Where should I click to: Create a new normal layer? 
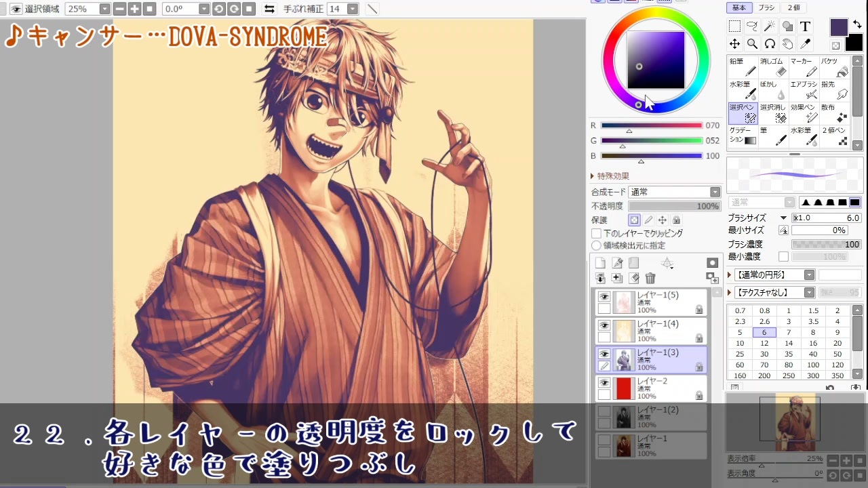pyautogui.click(x=600, y=263)
